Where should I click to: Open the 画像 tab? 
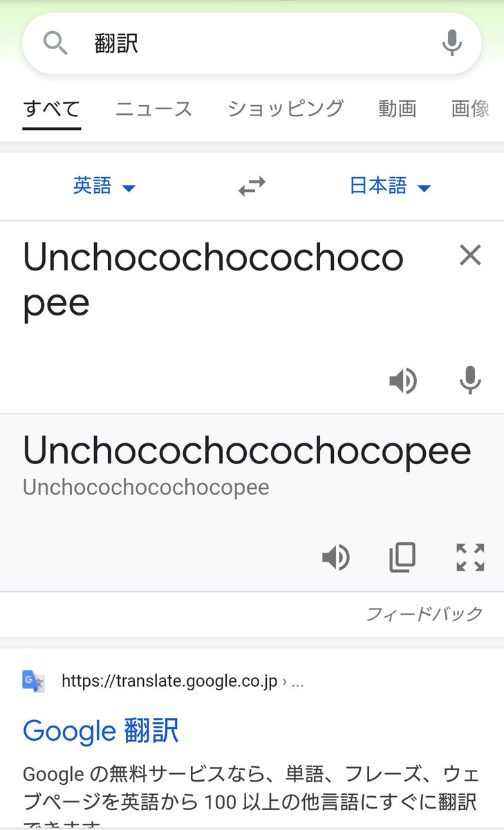470,109
